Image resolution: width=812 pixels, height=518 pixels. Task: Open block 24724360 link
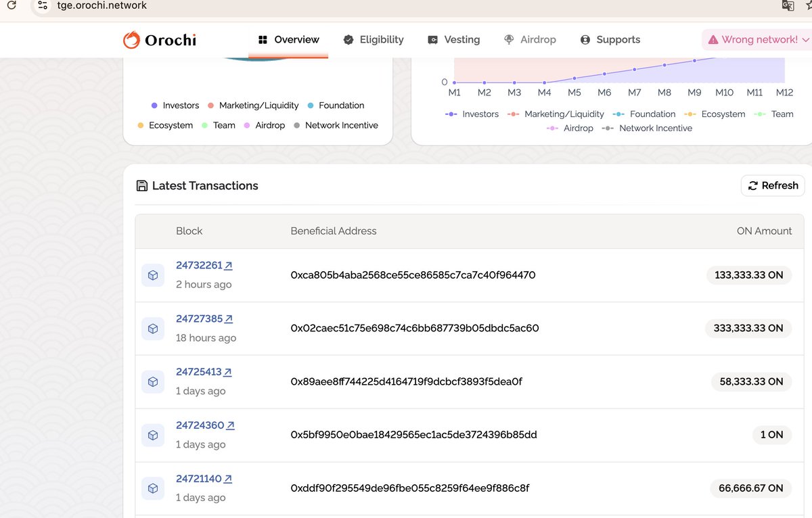(x=205, y=425)
